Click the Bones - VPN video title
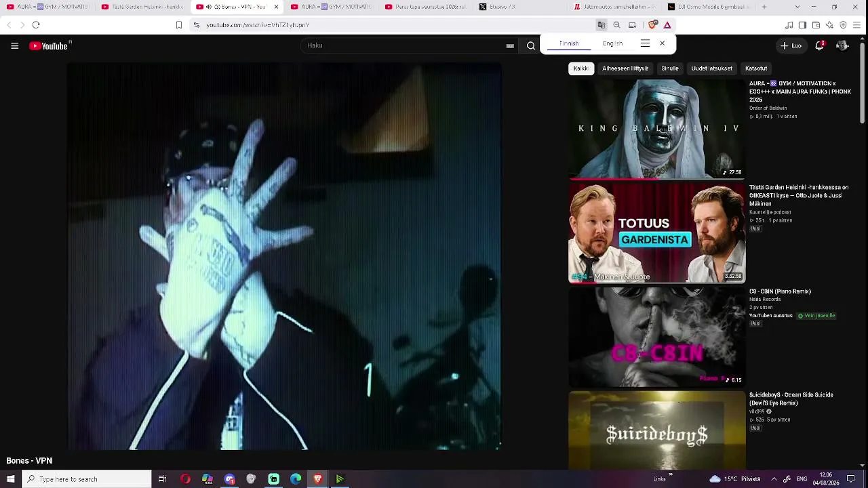Screen dimensions: 868x488 29,461
